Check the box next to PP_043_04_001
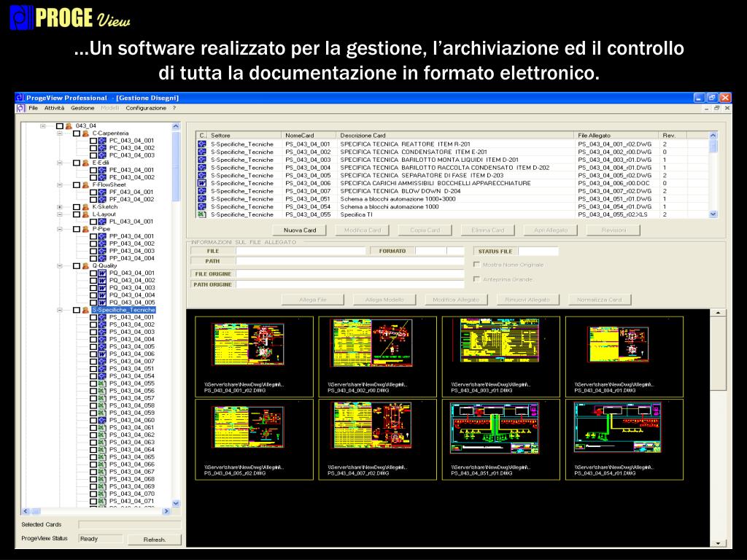Screen dimensions: 747x560 click(x=93, y=236)
